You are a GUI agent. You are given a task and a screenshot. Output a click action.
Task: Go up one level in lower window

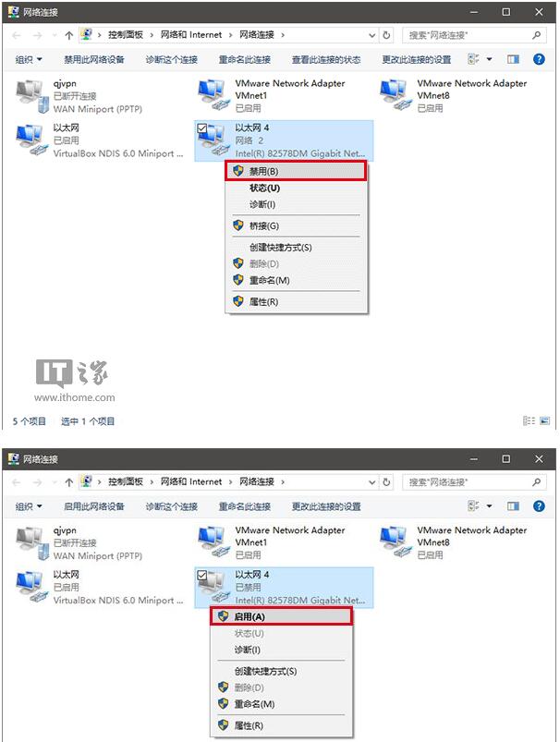click(69, 482)
